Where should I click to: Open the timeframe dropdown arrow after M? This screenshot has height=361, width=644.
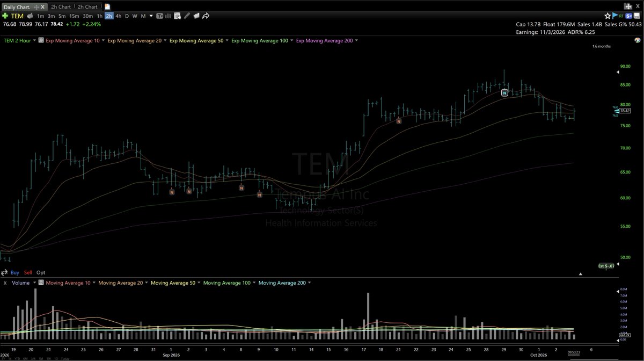150,16
